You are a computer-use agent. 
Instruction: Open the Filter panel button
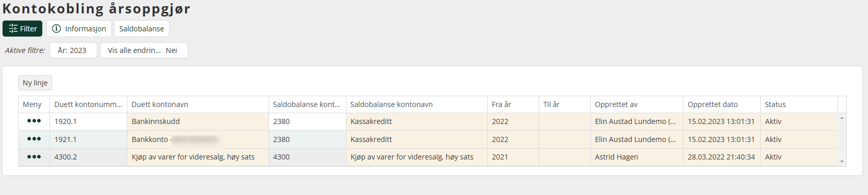click(22, 29)
